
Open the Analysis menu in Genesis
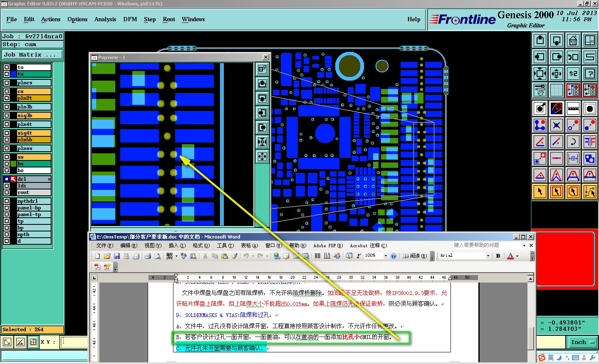point(105,20)
